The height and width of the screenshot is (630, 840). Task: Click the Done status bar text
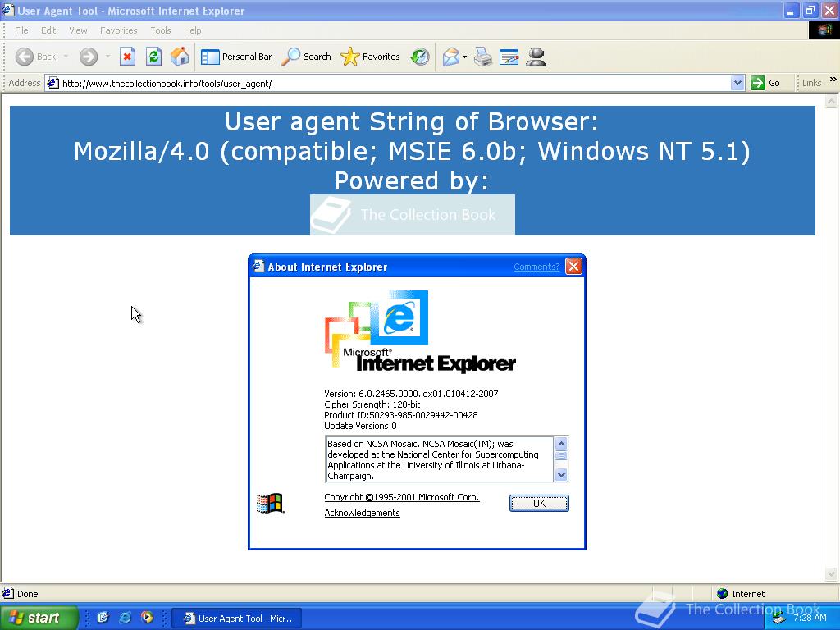(27, 594)
